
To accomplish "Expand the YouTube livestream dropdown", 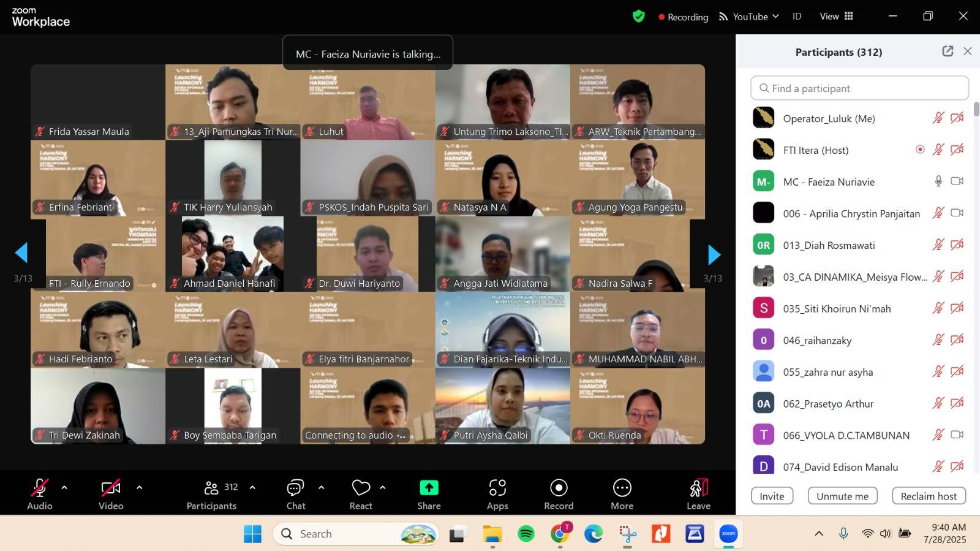I will pyautogui.click(x=749, y=17).
